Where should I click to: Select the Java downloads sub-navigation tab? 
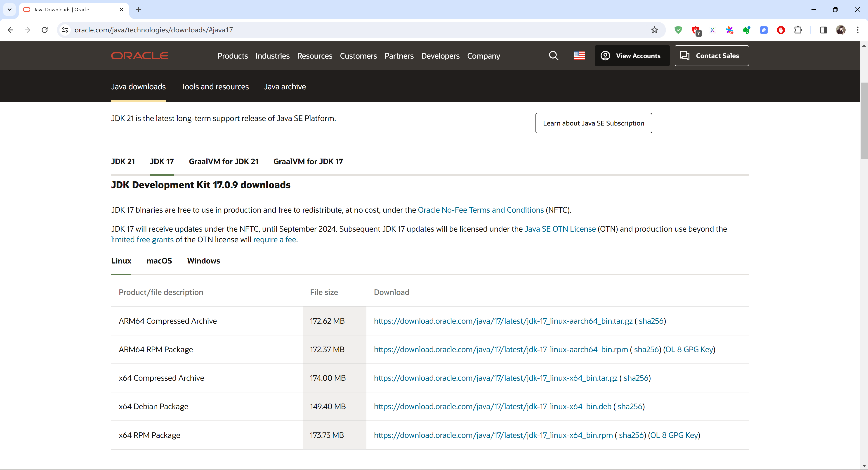pyautogui.click(x=138, y=87)
